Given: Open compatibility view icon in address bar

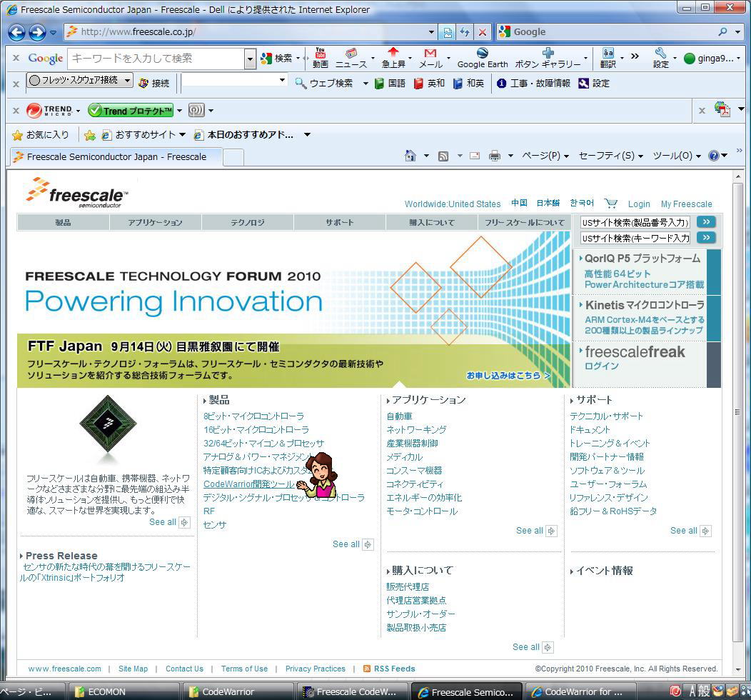Looking at the screenshot, I should tap(448, 32).
